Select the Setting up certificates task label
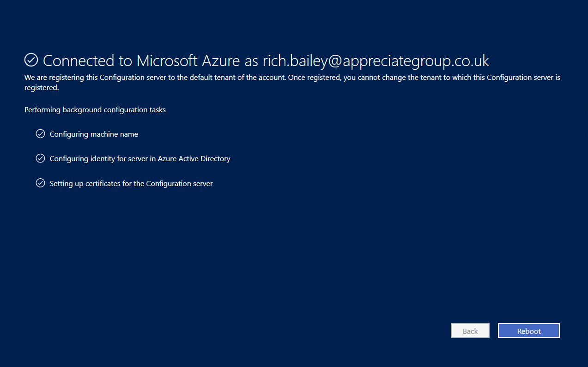The width and height of the screenshot is (588, 367). (131, 184)
